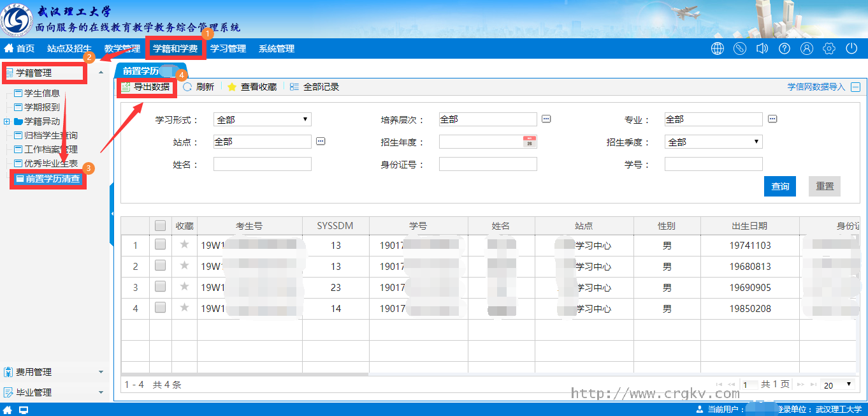Click the 姓名 input field
This screenshot has height=416, width=868.
tap(262, 165)
